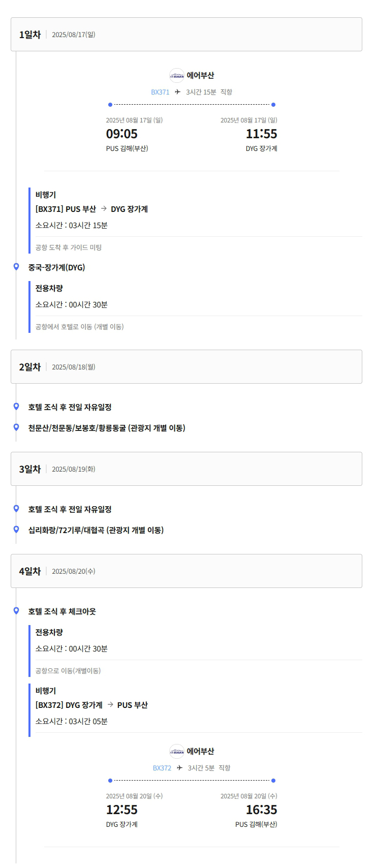Click the map pin beside 십리화랑/72기루/대협곡
This screenshot has height=868, width=374.
(16, 530)
